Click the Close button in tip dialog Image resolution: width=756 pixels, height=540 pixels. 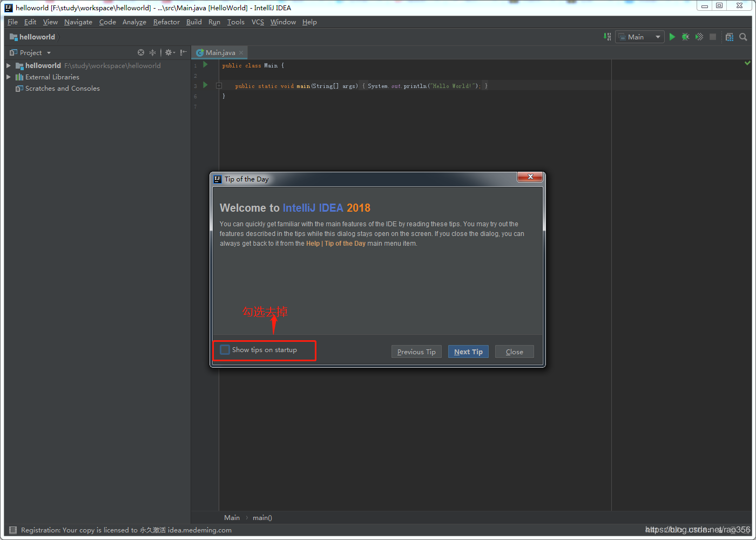(x=514, y=352)
